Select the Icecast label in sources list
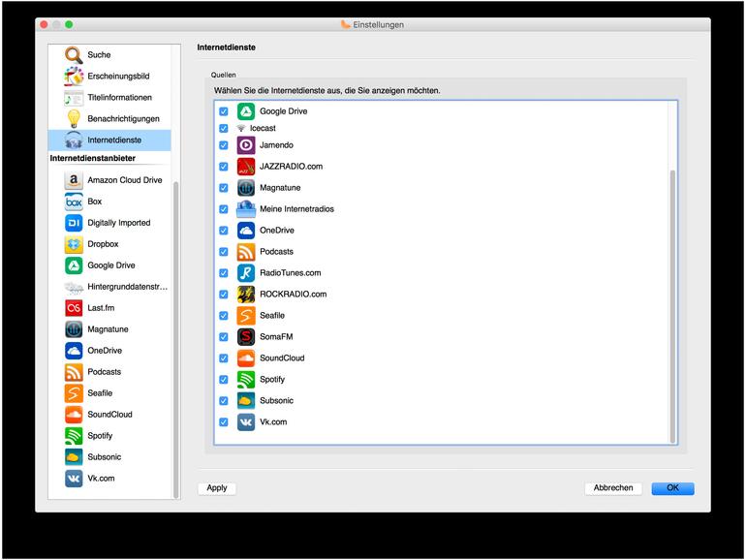746x560 pixels. 263,129
